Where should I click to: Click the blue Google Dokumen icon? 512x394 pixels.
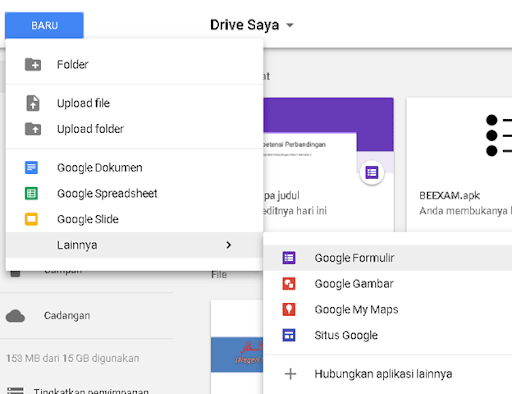click(31, 167)
